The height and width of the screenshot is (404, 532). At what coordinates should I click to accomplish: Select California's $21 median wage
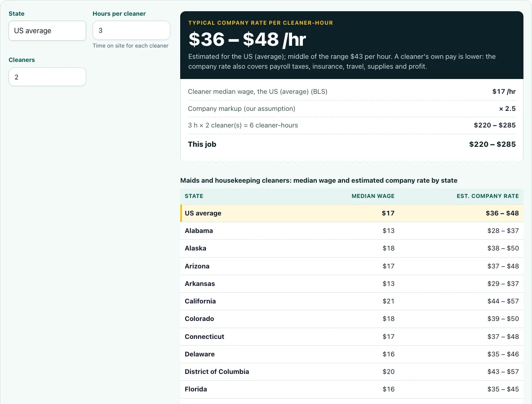[389, 301]
